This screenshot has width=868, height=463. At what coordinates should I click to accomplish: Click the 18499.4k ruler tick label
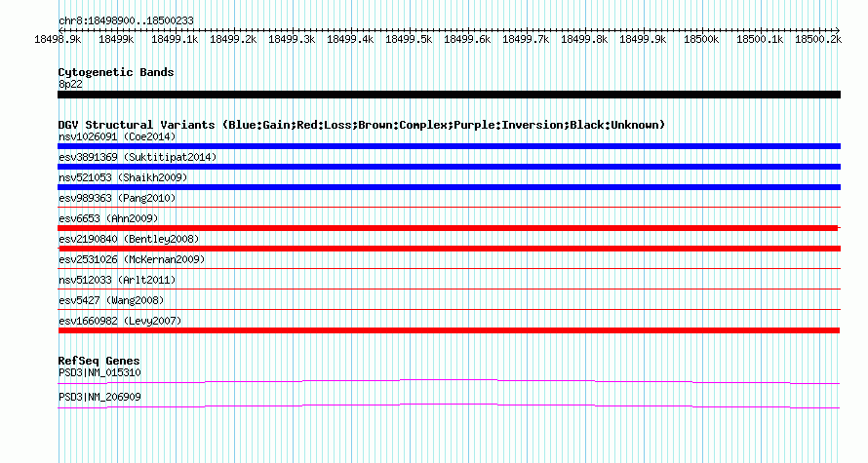point(350,39)
